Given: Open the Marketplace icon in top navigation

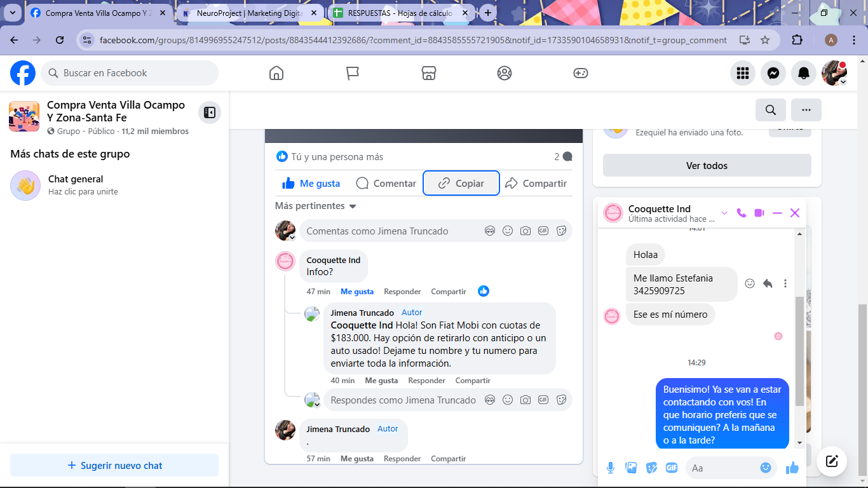Looking at the screenshot, I should tap(429, 73).
